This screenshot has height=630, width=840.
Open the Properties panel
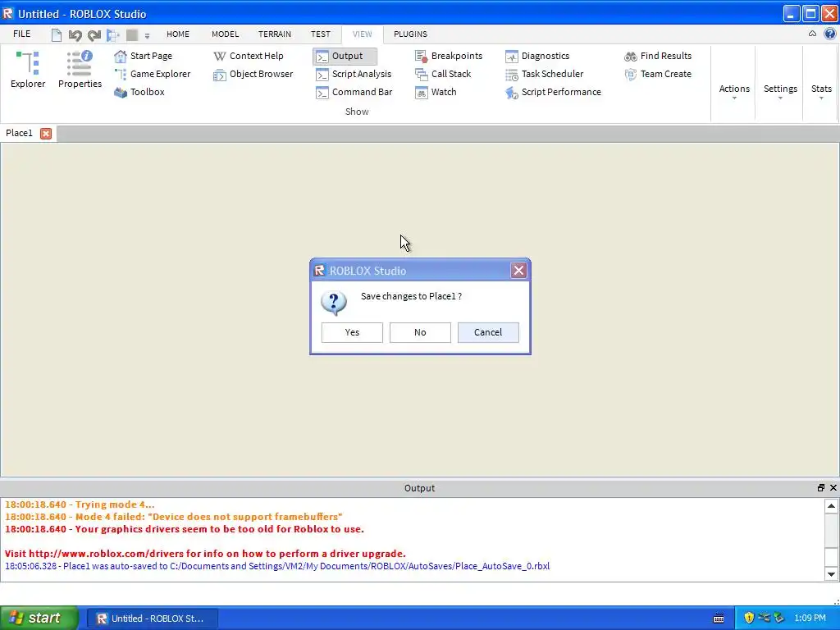tap(80, 70)
